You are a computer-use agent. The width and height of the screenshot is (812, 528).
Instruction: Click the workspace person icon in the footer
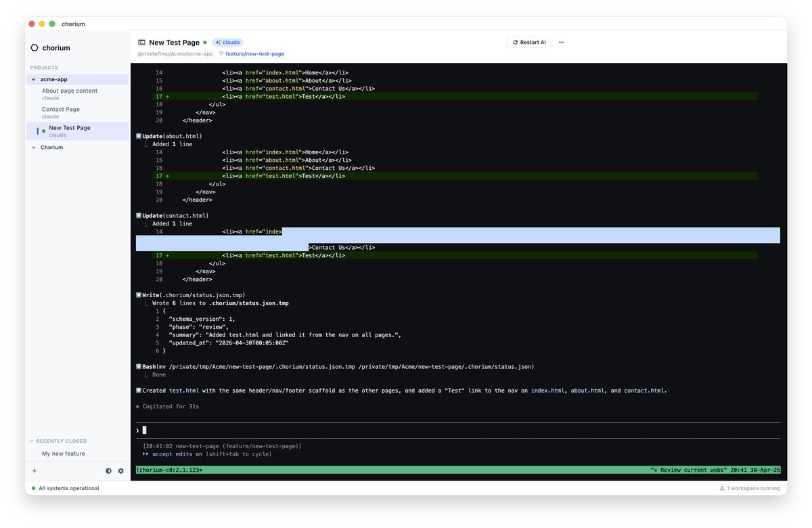[721, 488]
